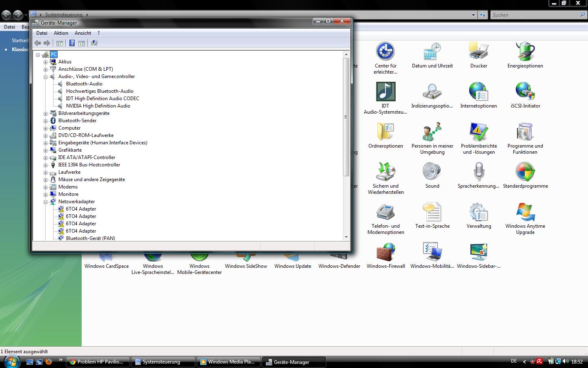The width and height of the screenshot is (588, 368).
Task: Select Hochwertiges Bluetooth-Audio device
Action: click(100, 91)
